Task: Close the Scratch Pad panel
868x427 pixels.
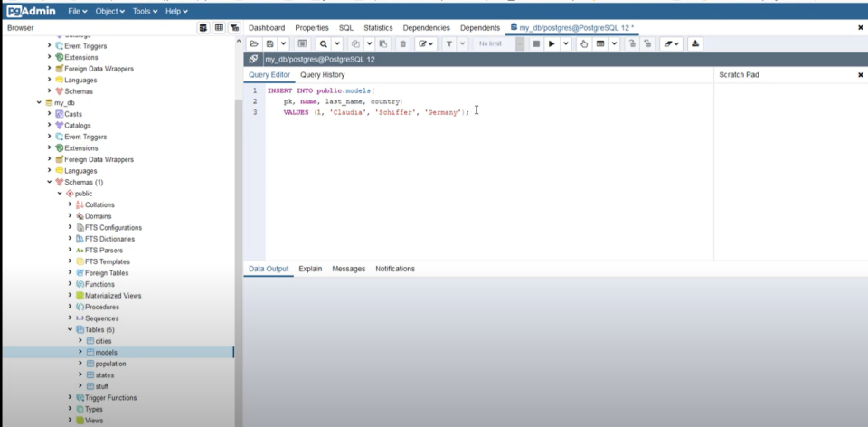Action: [860, 75]
